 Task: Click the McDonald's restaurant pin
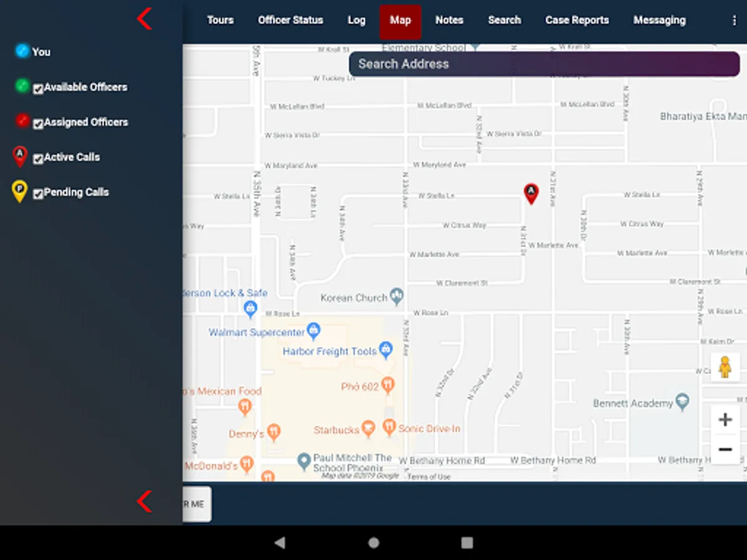[x=247, y=464]
